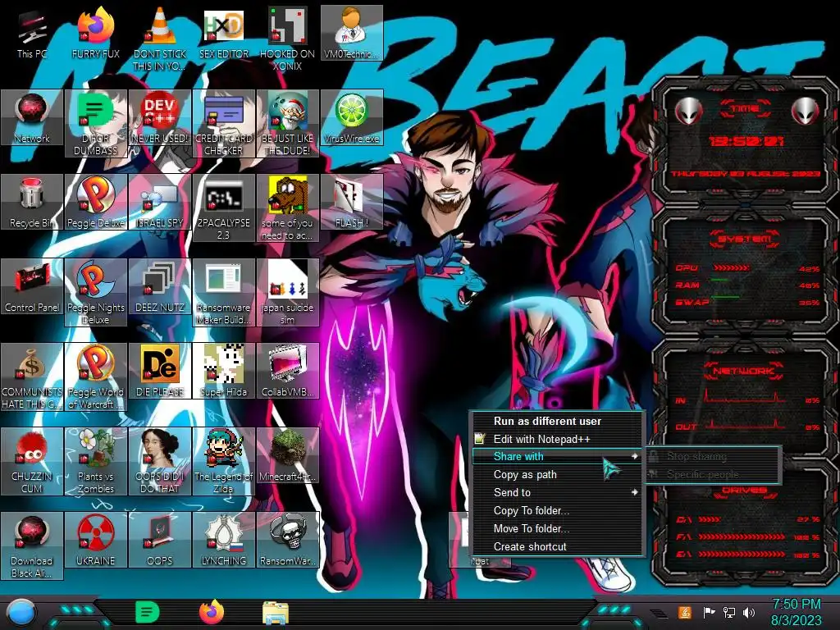
Task: Select the OOPS DID I DO THAT icon
Action: [160, 461]
